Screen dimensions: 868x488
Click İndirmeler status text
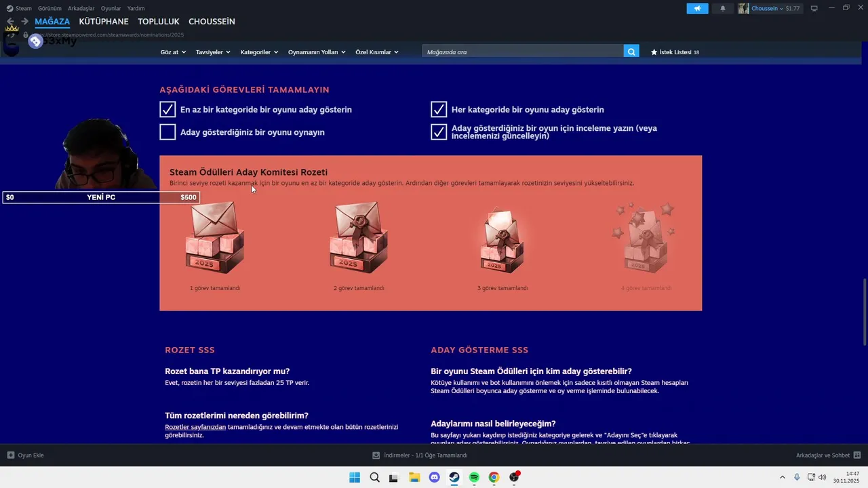[x=426, y=455]
